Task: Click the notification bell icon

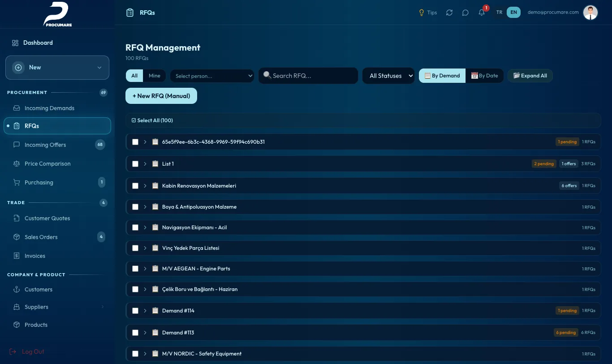Action: pos(482,13)
